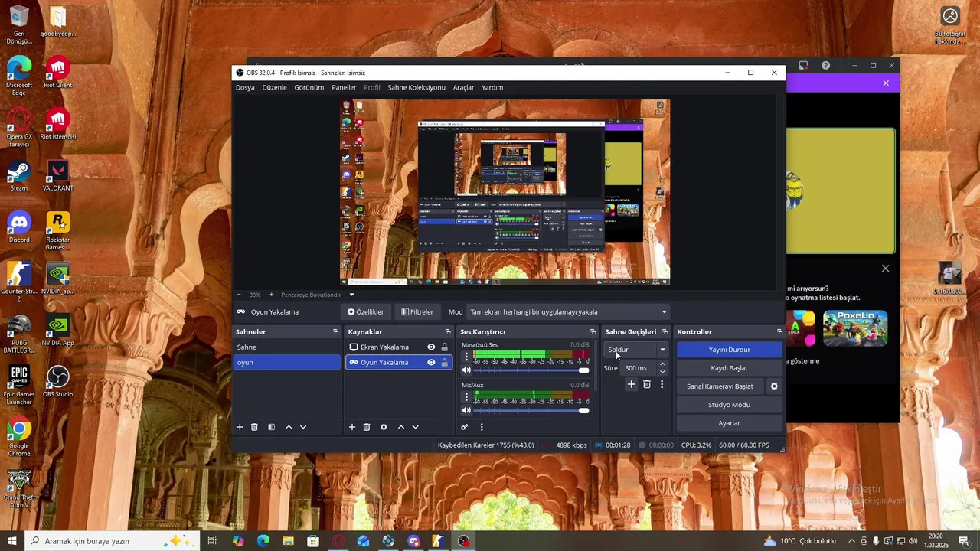
Task: Toggle visibility of Ekran Yakalama source
Action: coord(431,347)
